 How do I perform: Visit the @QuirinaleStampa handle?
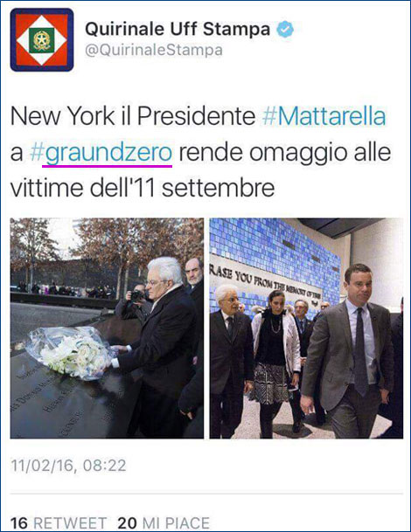154,50
